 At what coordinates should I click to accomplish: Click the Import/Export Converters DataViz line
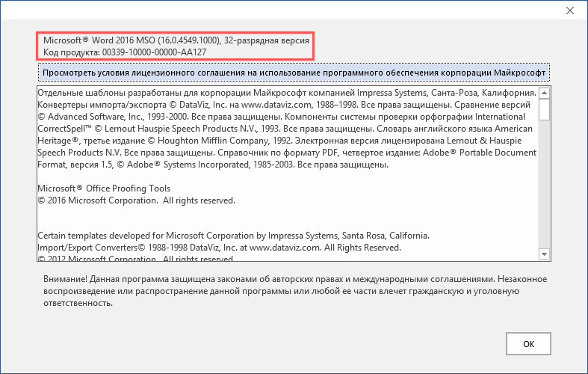[220, 248]
